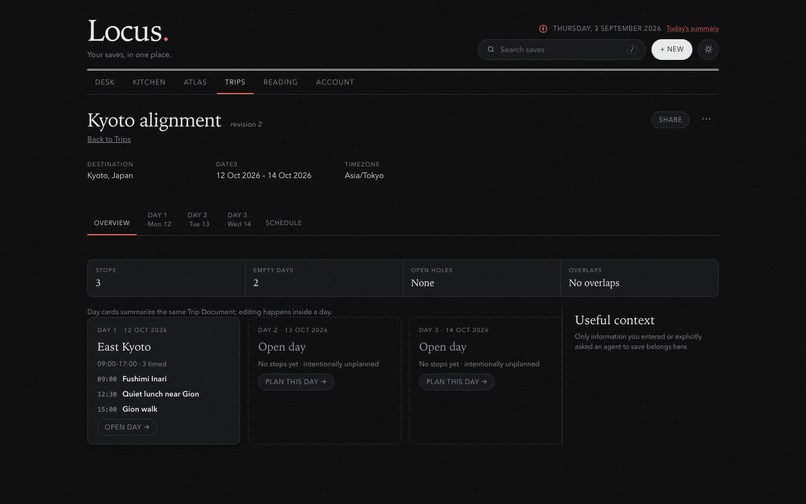Screen dimensions: 806x504
Task: Go to the Kitchen section
Action: (x=149, y=82)
